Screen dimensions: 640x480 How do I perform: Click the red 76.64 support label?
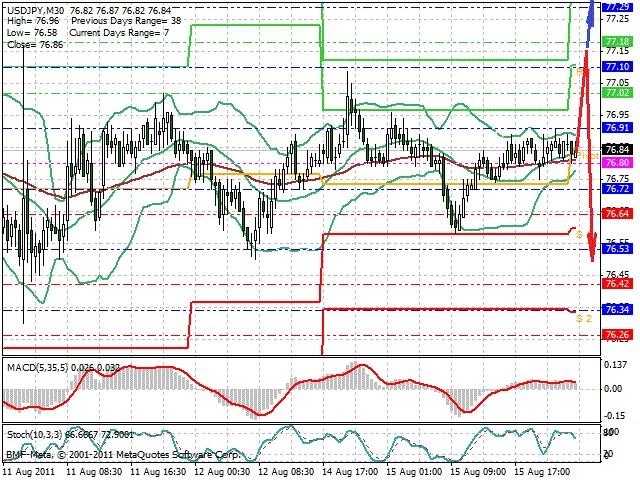click(x=617, y=213)
